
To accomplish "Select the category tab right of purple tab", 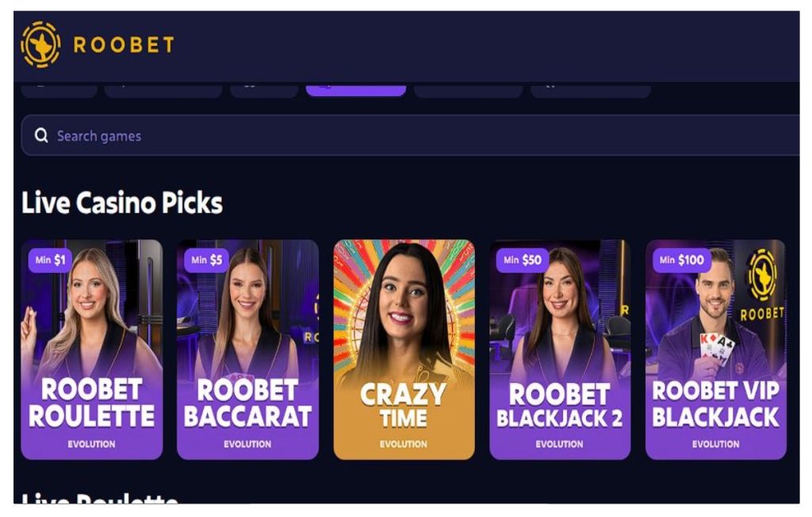I will (468, 90).
